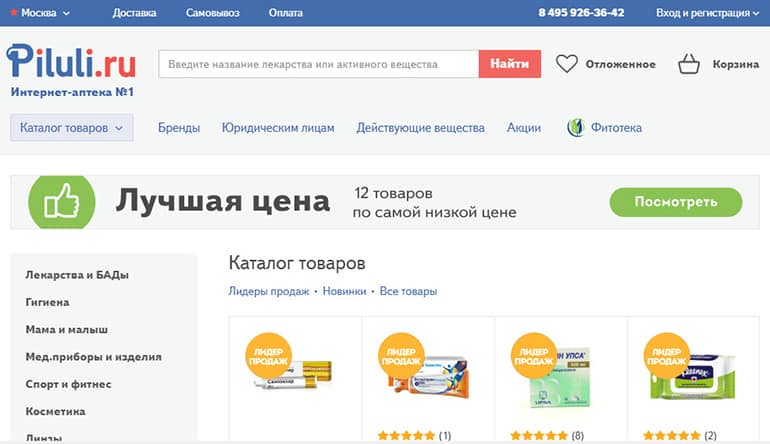Open the Каталог товаров dropdown
770x444 pixels.
click(x=72, y=128)
